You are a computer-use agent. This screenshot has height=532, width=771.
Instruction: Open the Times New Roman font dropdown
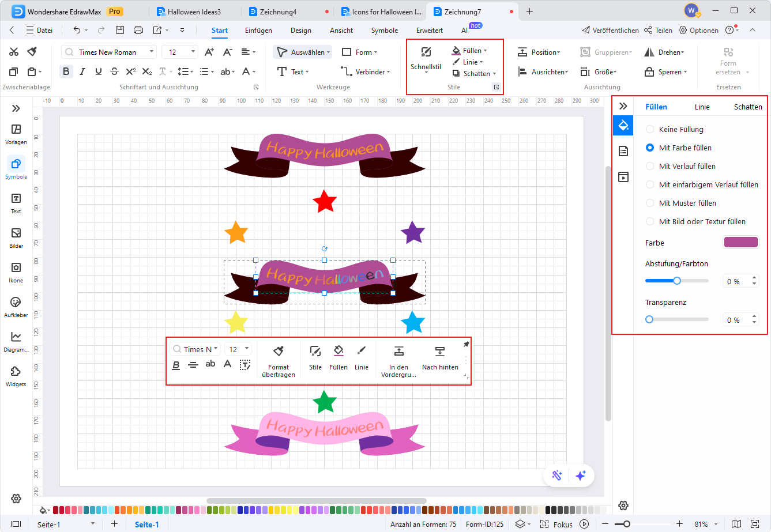coord(109,52)
